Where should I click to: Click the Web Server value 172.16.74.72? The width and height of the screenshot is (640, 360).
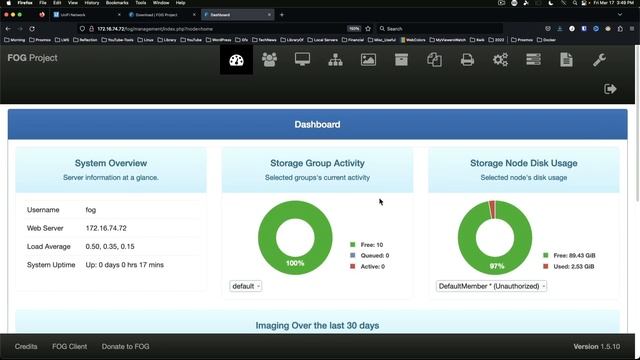pos(106,228)
